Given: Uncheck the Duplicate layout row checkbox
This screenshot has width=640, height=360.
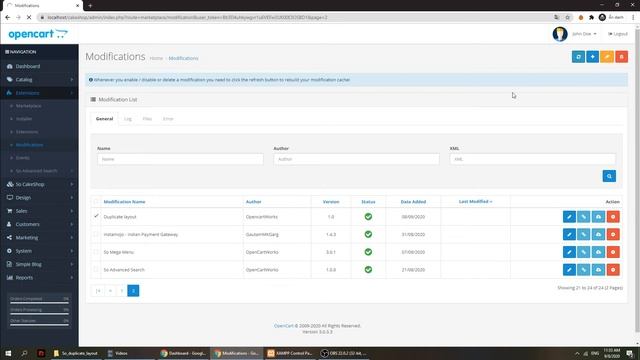Looking at the screenshot, I should click(96, 216).
